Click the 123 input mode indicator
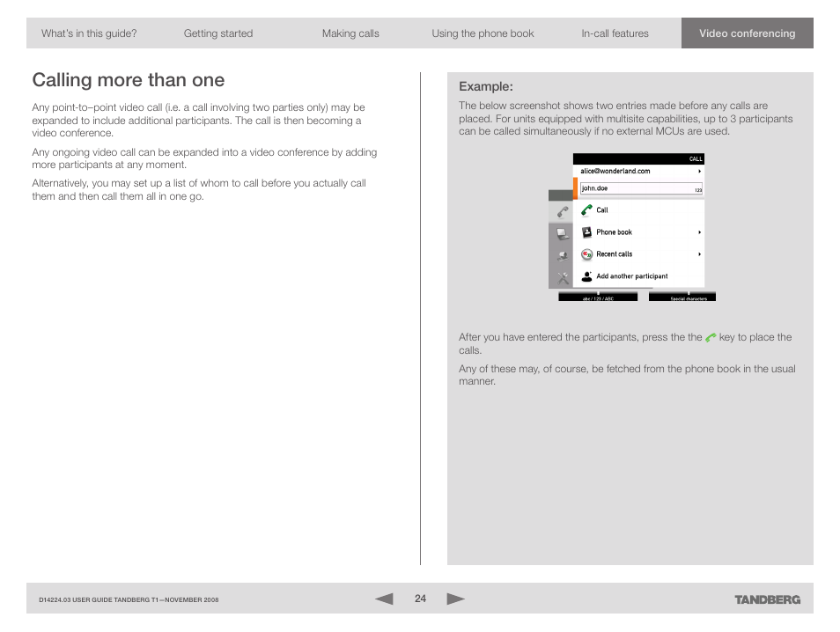 (698, 190)
